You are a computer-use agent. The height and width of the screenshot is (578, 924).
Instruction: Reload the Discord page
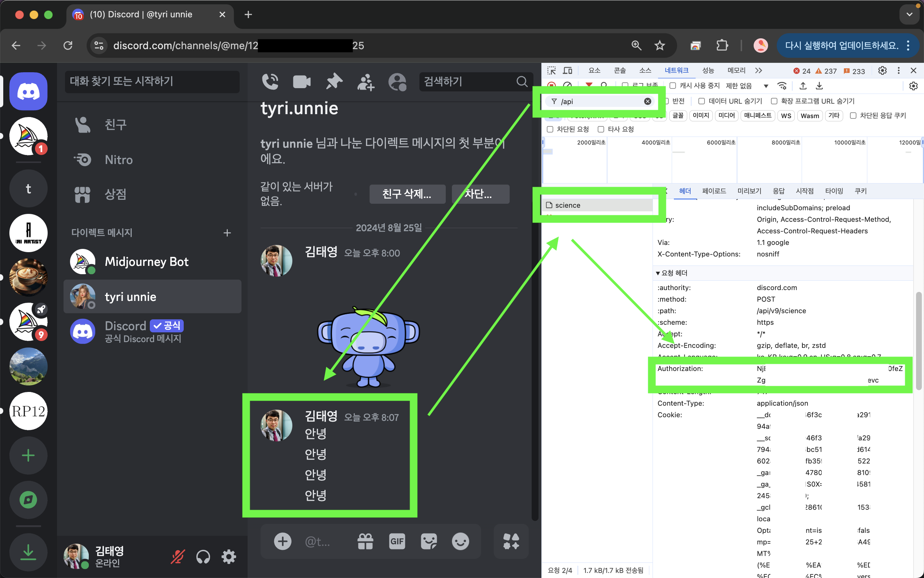coord(68,46)
